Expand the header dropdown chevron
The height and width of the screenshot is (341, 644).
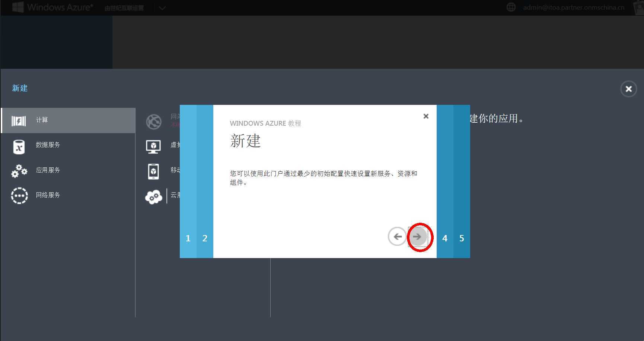[x=162, y=8]
